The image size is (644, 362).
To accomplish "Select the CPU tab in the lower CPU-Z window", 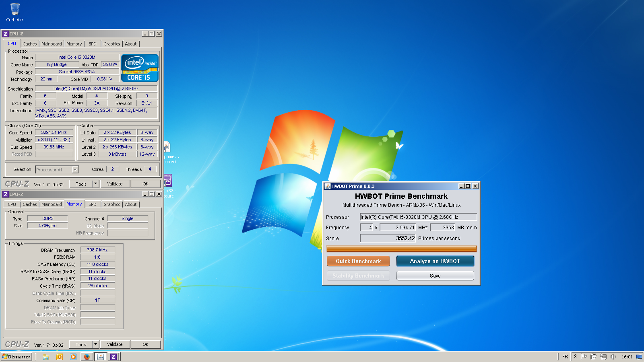I will coord(12,204).
